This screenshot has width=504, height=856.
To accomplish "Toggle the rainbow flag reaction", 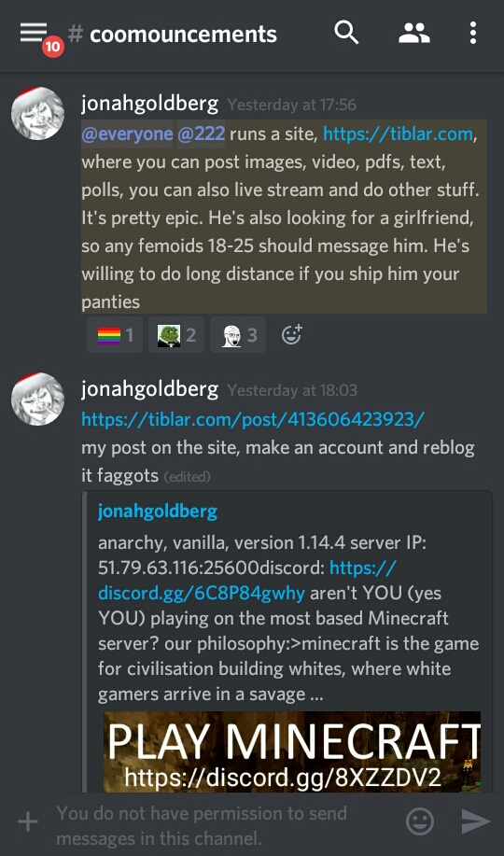I will (x=115, y=334).
